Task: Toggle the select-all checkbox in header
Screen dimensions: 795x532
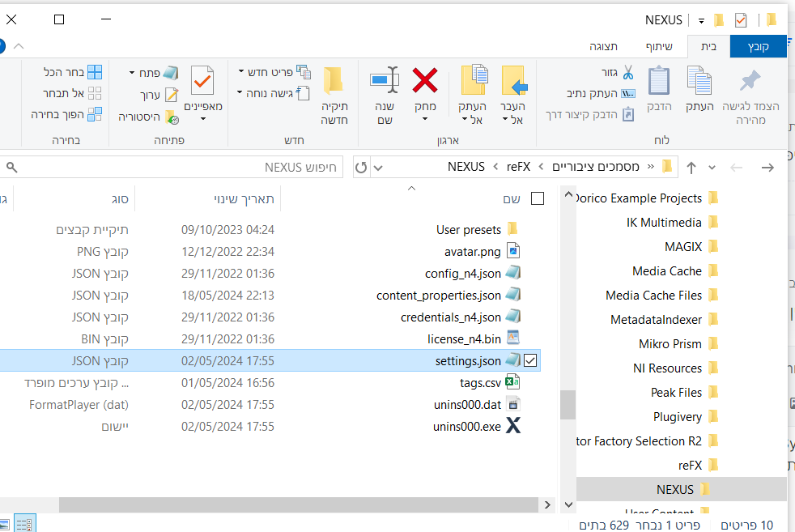Action: click(538, 198)
